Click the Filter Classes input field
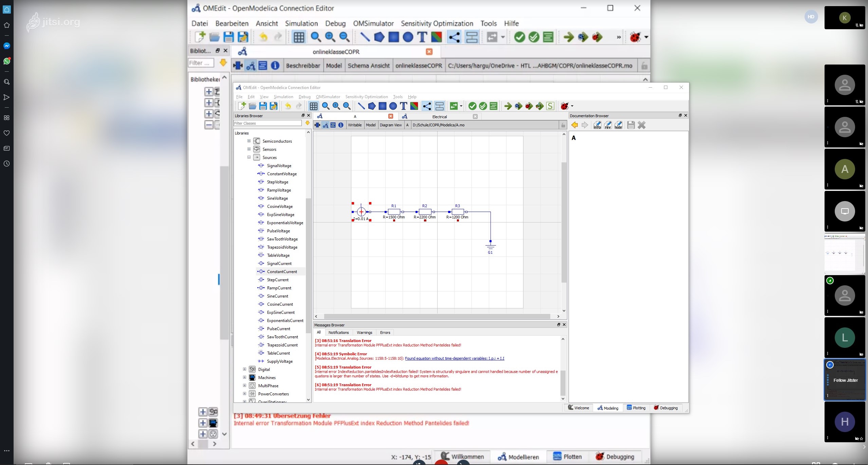This screenshot has width=868, height=465. (x=267, y=123)
